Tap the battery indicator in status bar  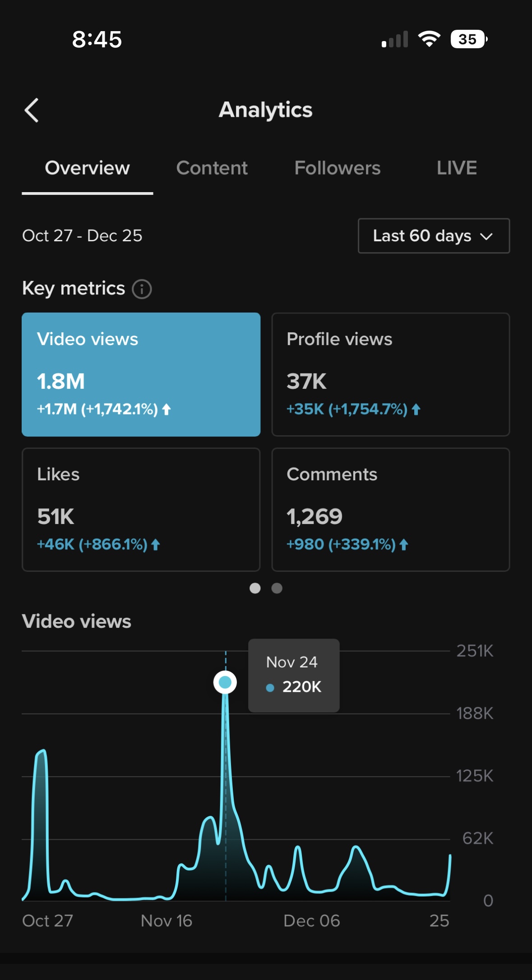(x=468, y=39)
